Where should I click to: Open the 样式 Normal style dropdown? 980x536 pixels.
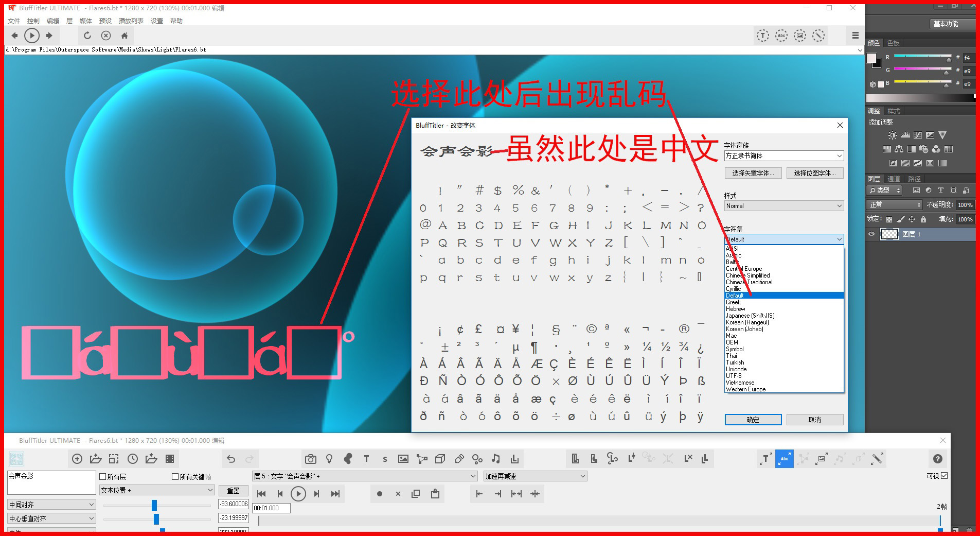[x=784, y=206]
